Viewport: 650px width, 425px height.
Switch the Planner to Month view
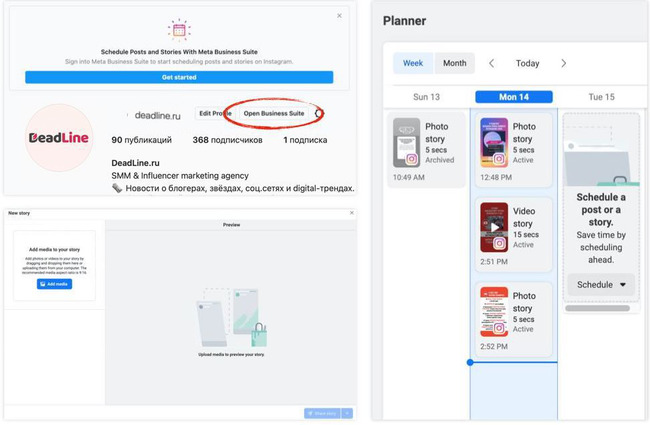click(454, 63)
